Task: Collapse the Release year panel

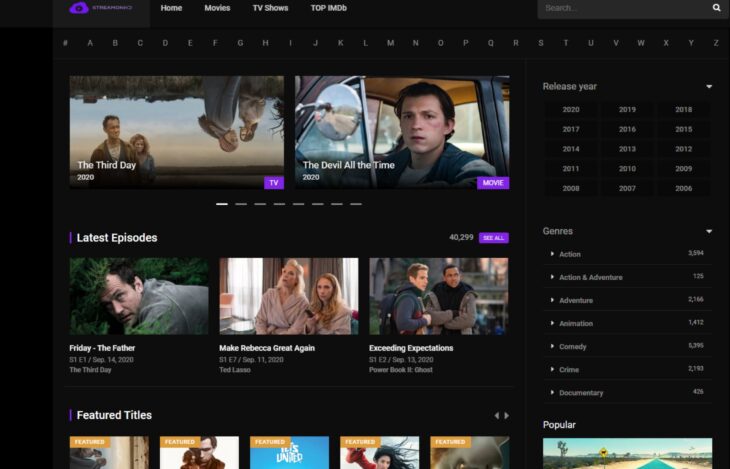Action: [x=709, y=87]
